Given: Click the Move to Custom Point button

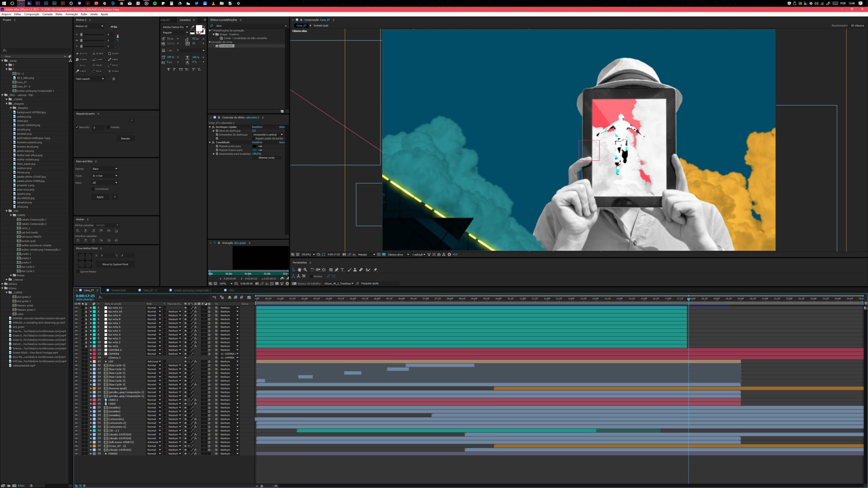Looking at the screenshot, I should [x=115, y=264].
